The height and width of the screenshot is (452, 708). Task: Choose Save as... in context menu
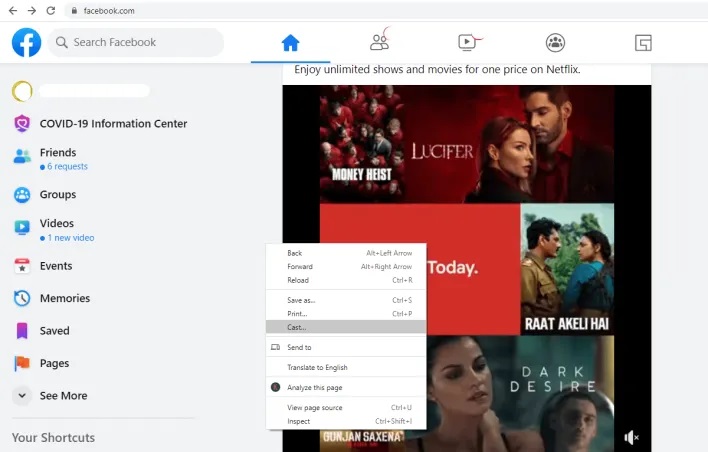346,300
